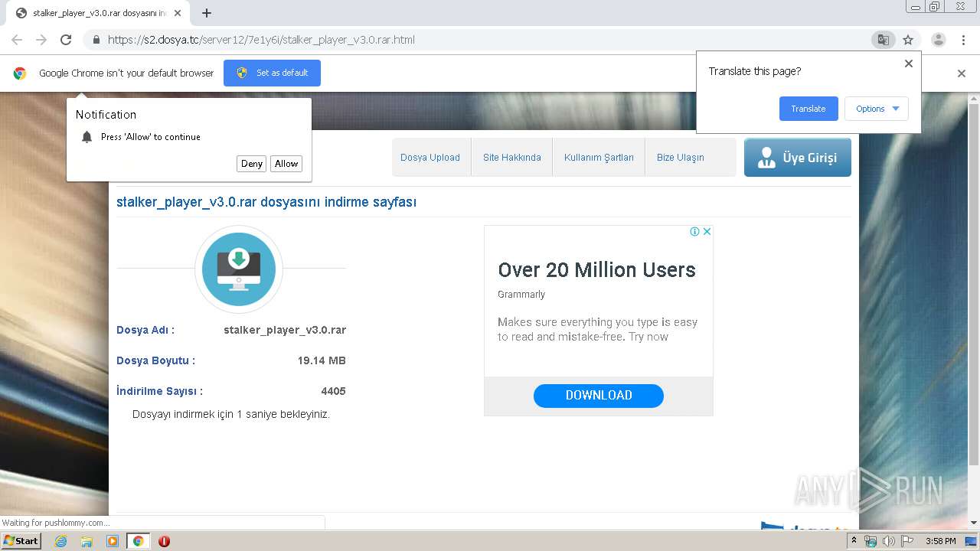980x551 pixels.
Task: Open Chrome three-dot menu
Action: 963,40
